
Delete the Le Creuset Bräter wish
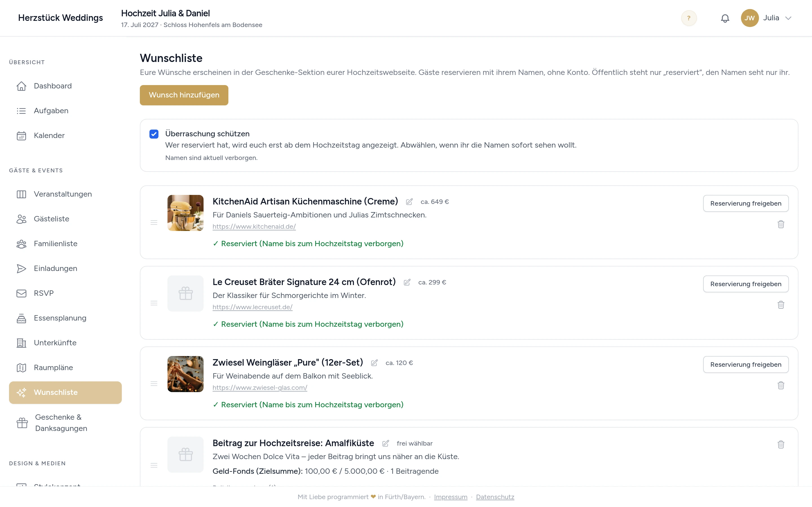click(x=780, y=304)
